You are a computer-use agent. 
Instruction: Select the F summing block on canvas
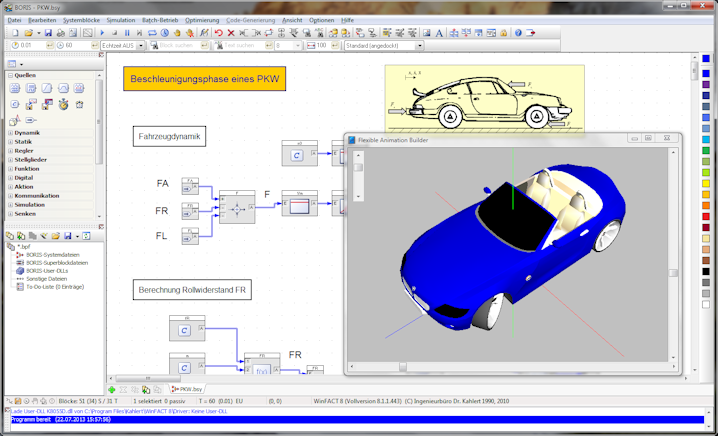237,207
